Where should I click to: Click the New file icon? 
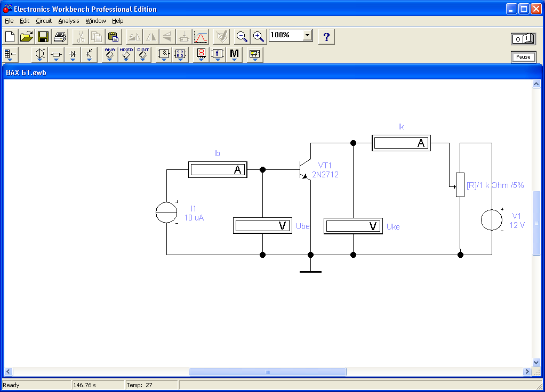(10, 37)
